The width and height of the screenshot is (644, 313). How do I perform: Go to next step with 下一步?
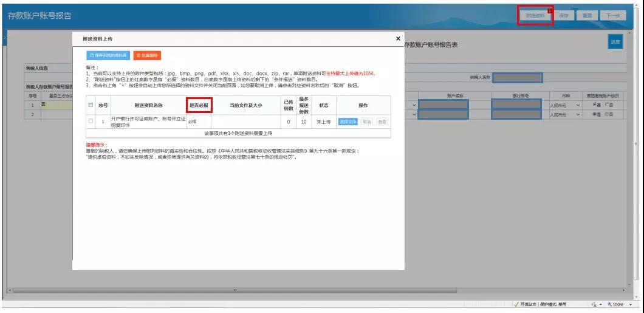pos(612,16)
